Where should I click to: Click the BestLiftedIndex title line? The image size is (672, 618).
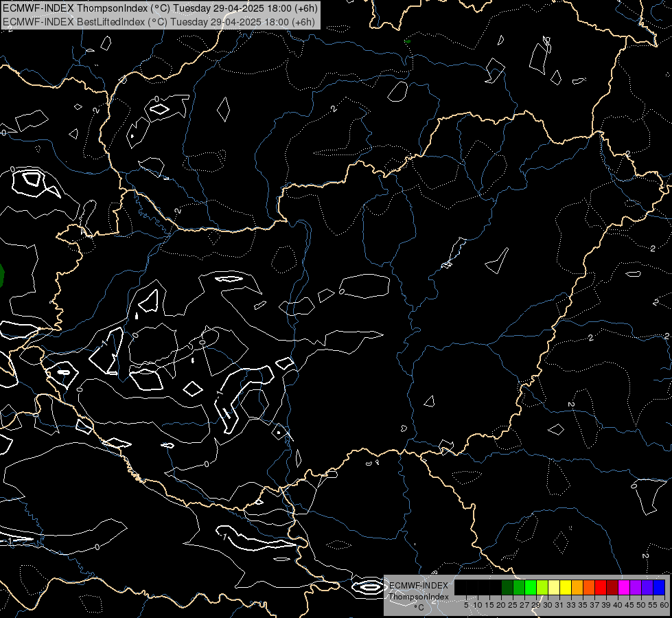click(x=159, y=21)
